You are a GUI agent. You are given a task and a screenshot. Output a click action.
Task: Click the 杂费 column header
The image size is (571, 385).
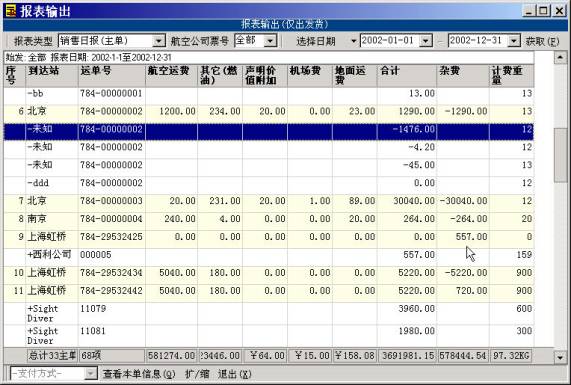[x=463, y=76]
